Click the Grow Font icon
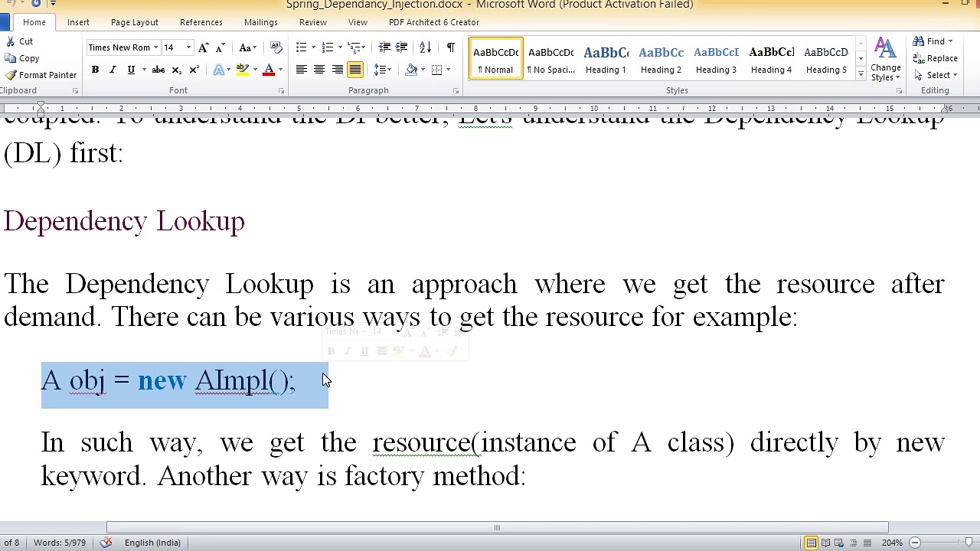This screenshot has height=551, width=980. click(x=204, y=47)
